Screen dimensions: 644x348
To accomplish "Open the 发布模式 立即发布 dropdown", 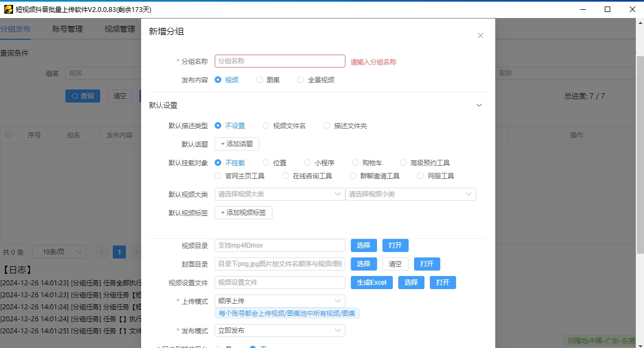I will point(280,331).
